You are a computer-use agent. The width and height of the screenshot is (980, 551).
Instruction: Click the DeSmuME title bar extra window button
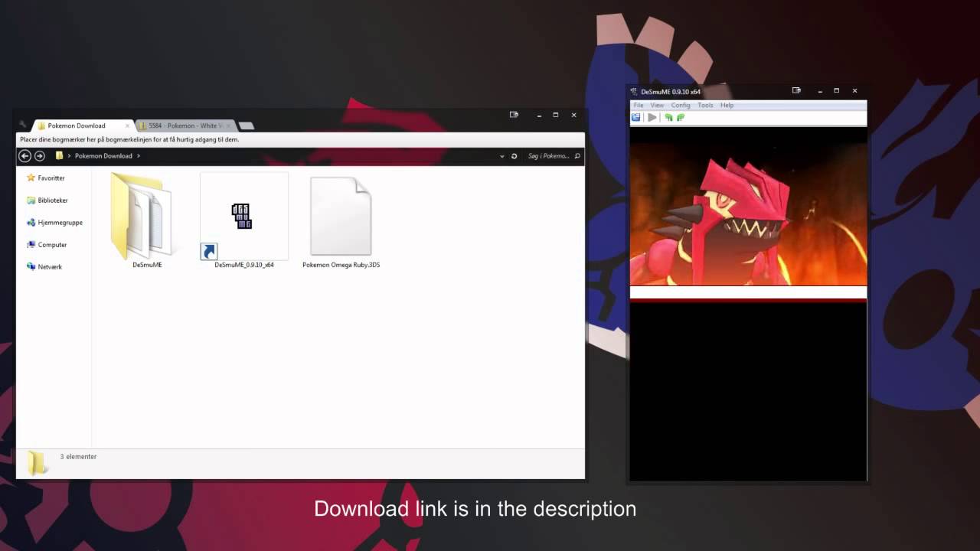(x=796, y=90)
